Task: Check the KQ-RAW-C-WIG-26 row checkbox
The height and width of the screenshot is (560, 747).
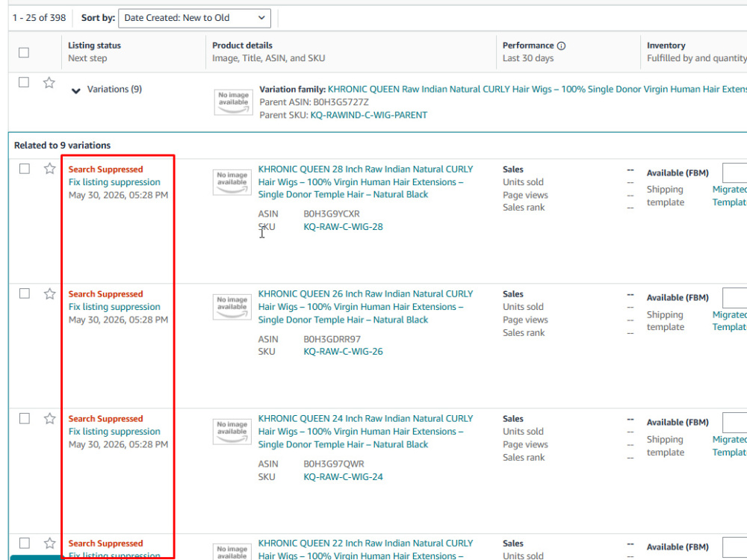Action: [x=25, y=293]
